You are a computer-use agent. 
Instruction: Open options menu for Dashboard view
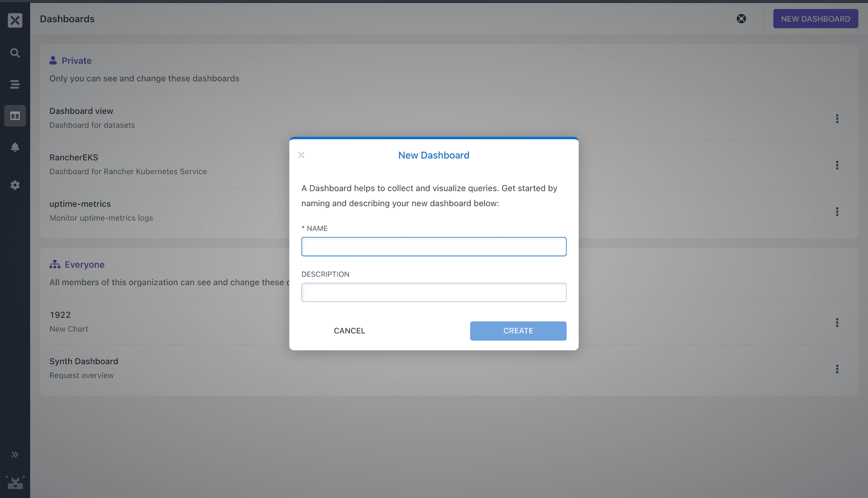pos(837,119)
